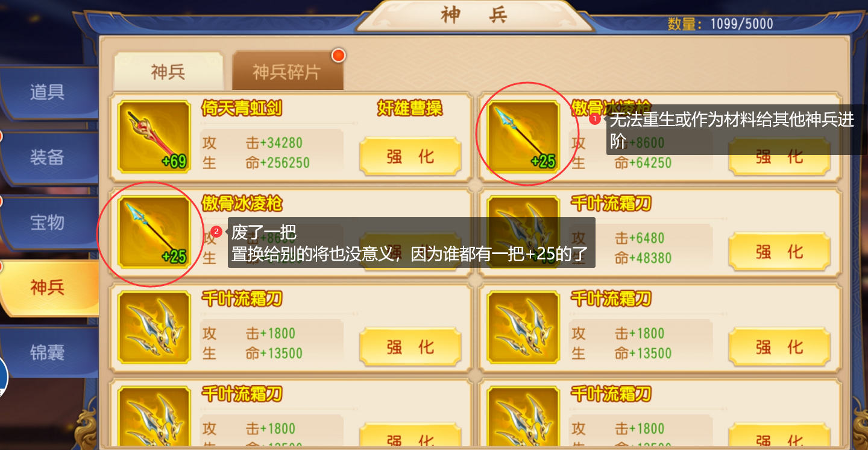The image size is (868, 450).
Task: Select the 千叶流霜刀 blade icon in third row right
Action: point(523,327)
